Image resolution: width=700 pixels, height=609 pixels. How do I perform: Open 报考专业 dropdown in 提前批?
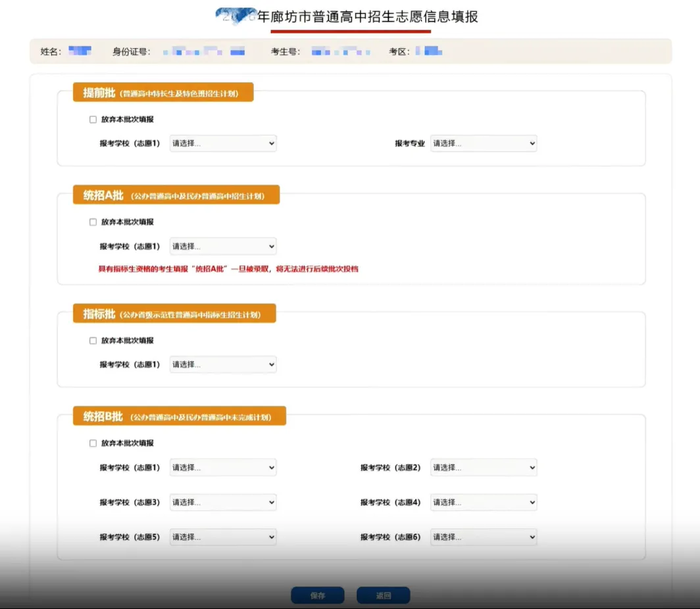(x=484, y=143)
